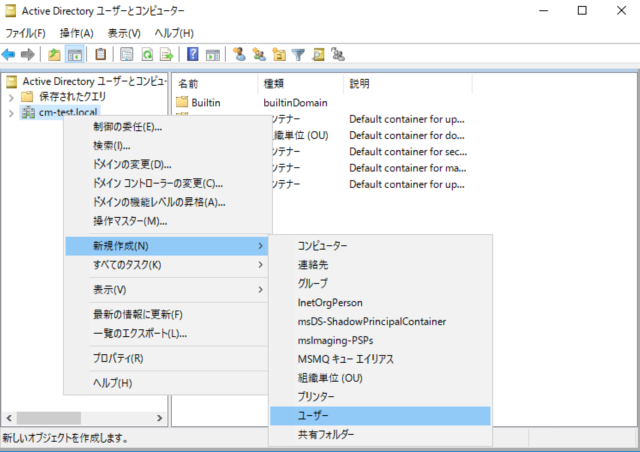Create new user via toolbar icon
The height and width of the screenshot is (452, 640).
click(x=239, y=54)
